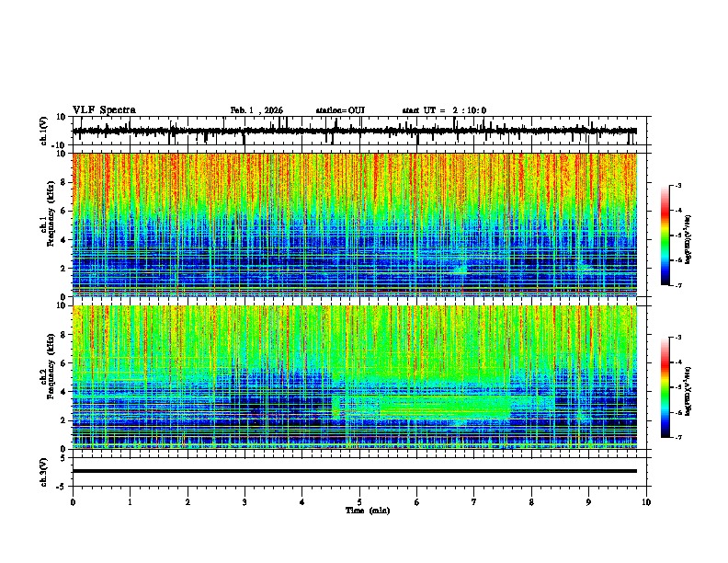Click the "3" tick on Time axis
Screen dimensions: 728x563
click(245, 502)
